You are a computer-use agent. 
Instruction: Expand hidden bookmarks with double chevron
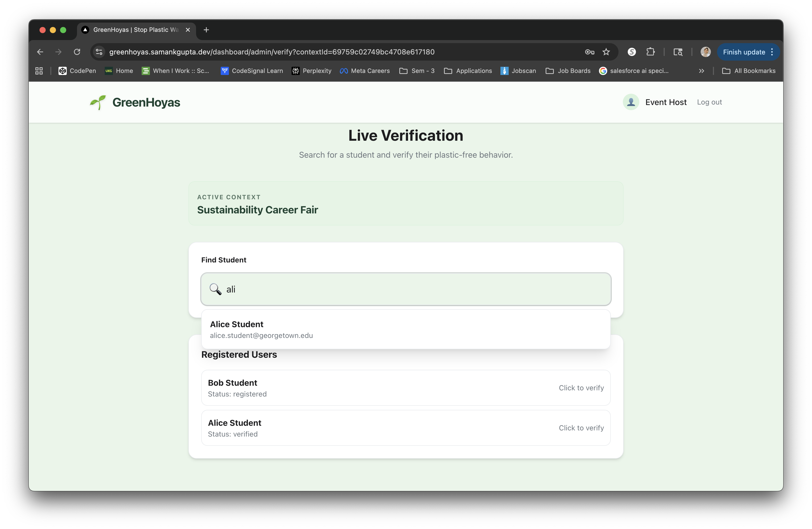point(701,71)
